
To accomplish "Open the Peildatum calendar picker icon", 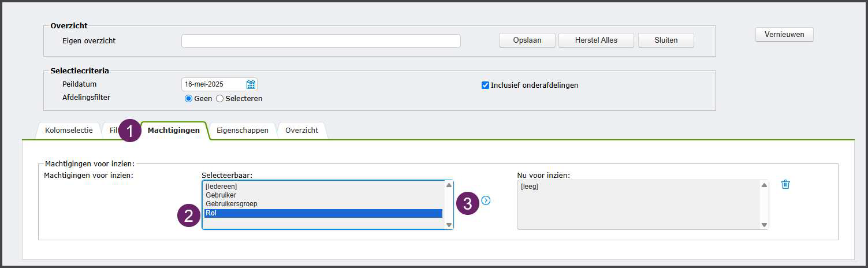I will pyautogui.click(x=251, y=84).
